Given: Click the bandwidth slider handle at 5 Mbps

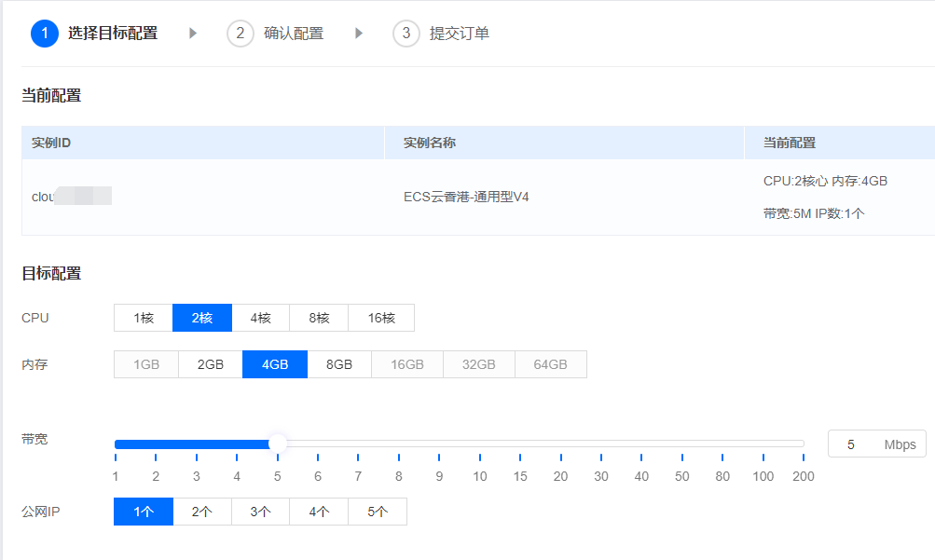Looking at the screenshot, I should tap(277, 443).
